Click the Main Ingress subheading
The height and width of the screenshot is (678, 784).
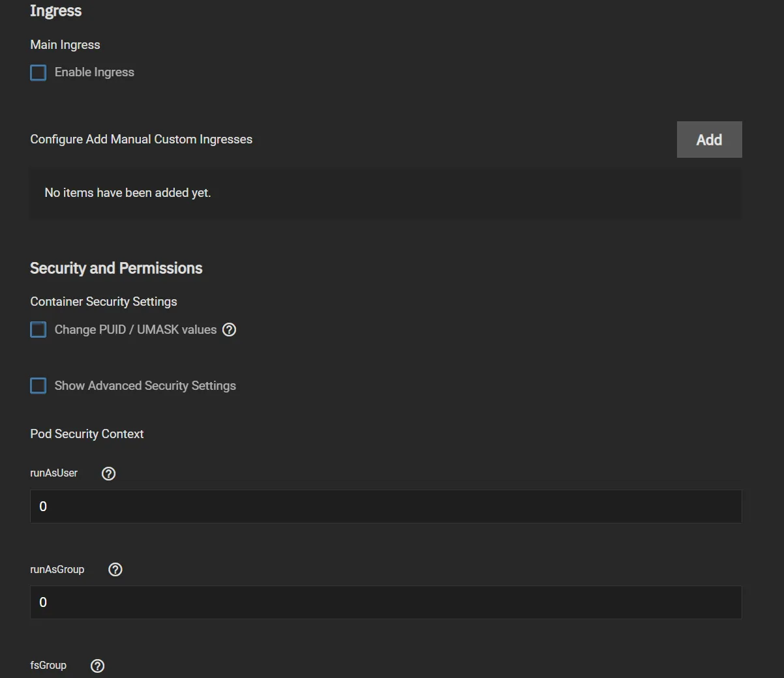tap(65, 44)
